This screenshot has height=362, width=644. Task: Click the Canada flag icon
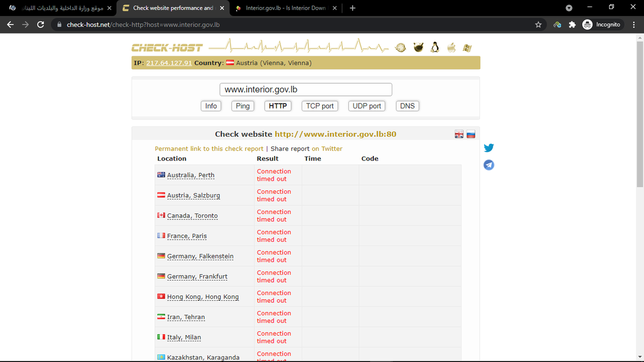[161, 215]
